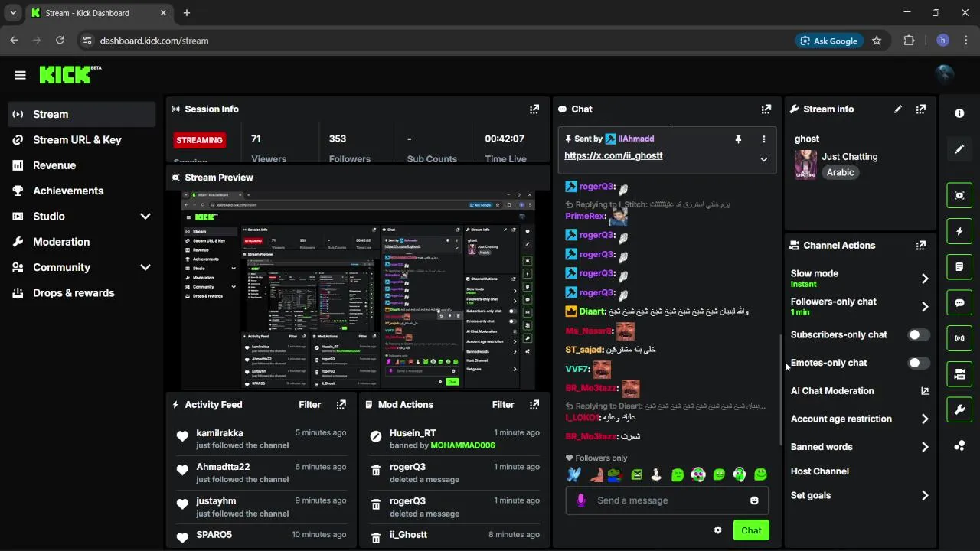The height and width of the screenshot is (551, 980).
Task: Toggle the wrench channel actions widget
Action: click(959, 410)
